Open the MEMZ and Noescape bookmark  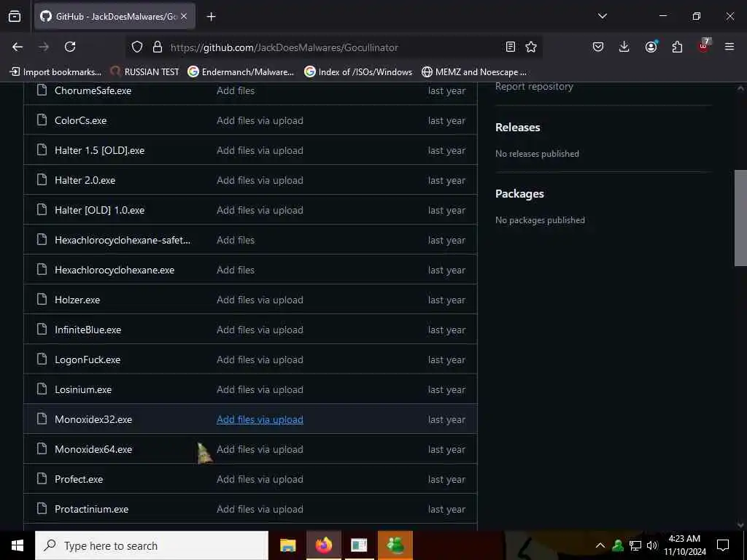474,72
